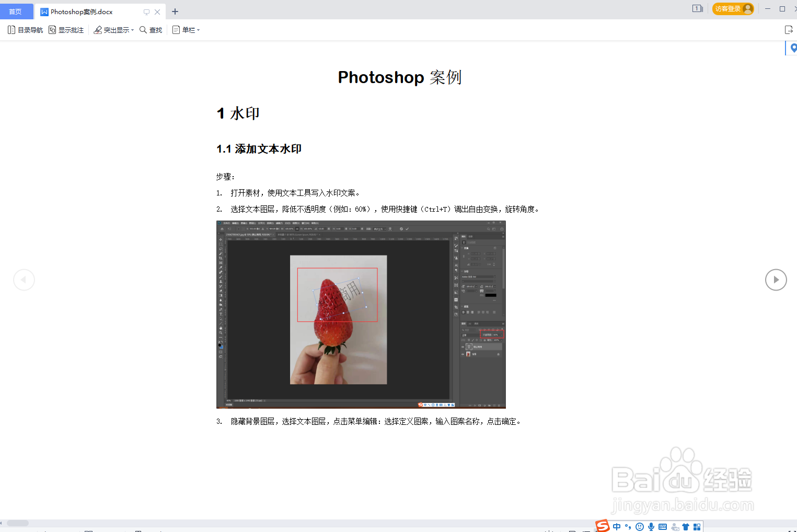Expand the 单栏 dropdown arrow

coord(199,30)
